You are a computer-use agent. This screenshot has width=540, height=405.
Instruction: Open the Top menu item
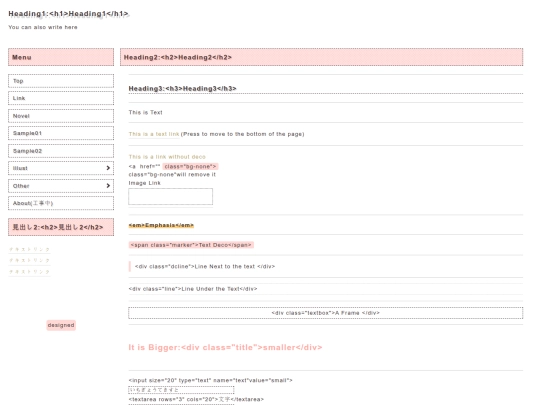(61, 81)
